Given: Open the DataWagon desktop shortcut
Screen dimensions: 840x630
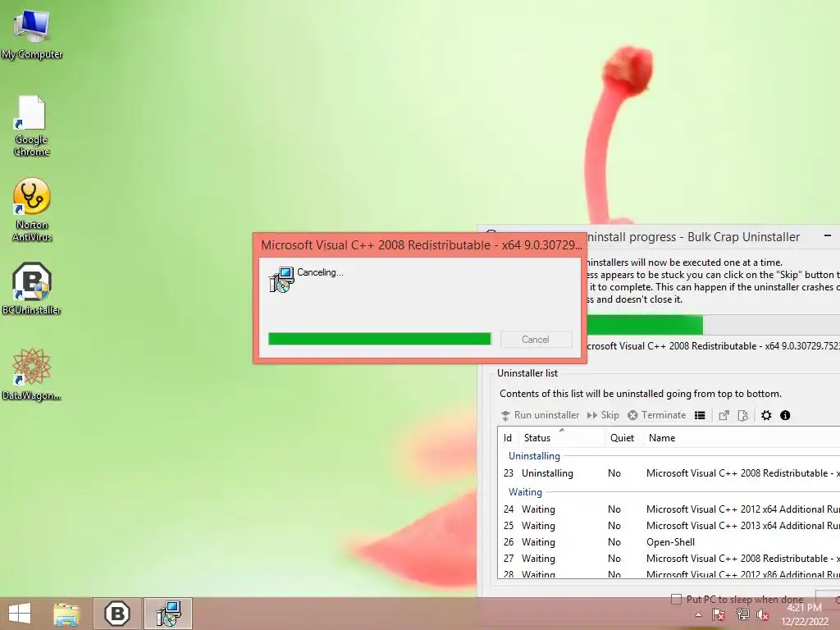Looking at the screenshot, I should coord(32,374).
